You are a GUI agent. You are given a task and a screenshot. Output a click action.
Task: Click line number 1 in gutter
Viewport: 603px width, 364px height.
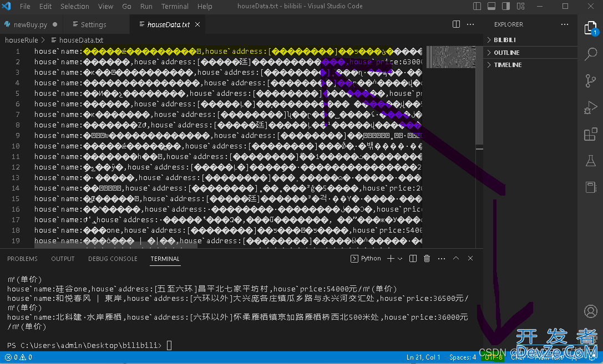point(18,52)
